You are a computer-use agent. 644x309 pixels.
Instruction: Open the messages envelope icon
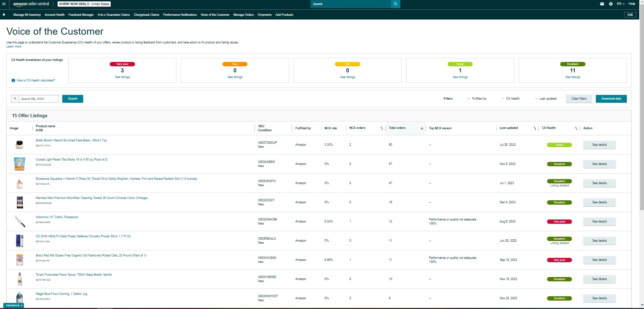pyautogui.click(x=602, y=4)
